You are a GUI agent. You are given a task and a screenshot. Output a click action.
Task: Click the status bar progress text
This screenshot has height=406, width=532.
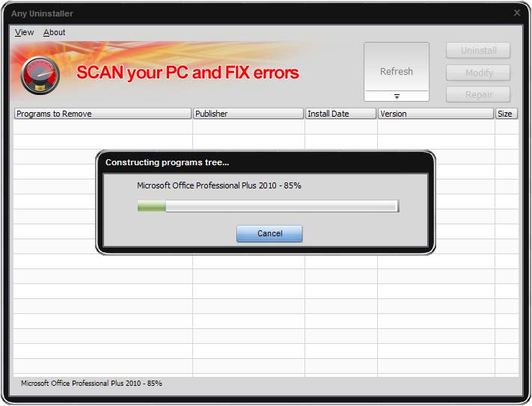coord(91,384)
